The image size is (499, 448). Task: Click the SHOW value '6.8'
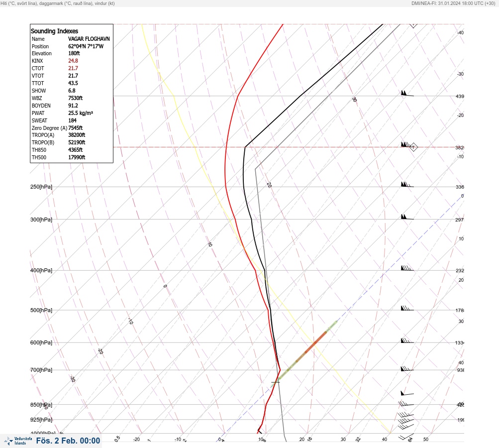click(x=72, y=91)
